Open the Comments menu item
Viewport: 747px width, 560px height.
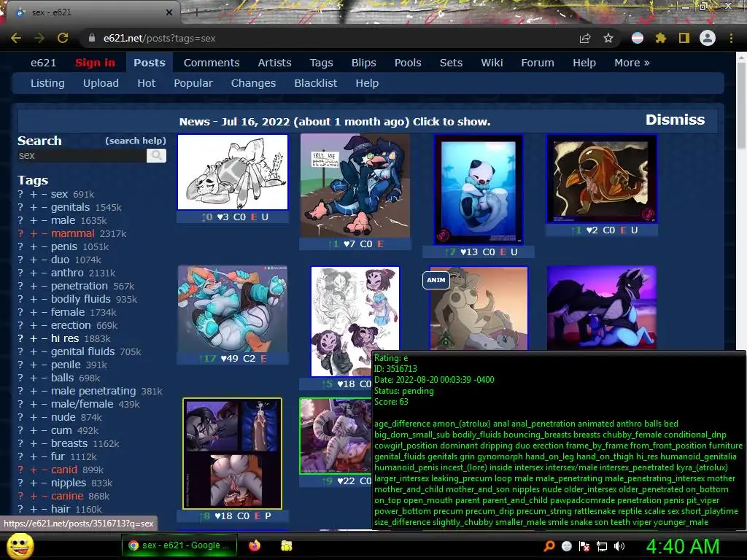pos(212,63)
